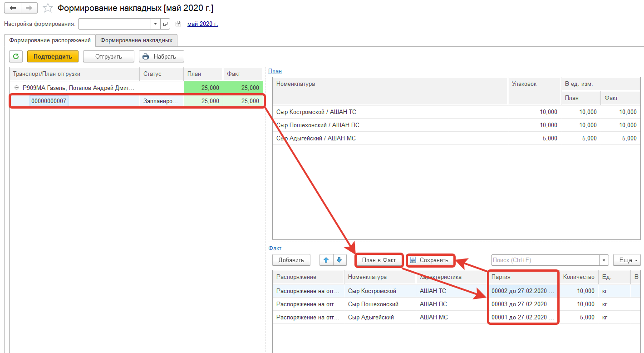Viewport: 644px width, 353px height.
Task: Select the Формирование распоряжений tab
Action: [x=50, y=40]
